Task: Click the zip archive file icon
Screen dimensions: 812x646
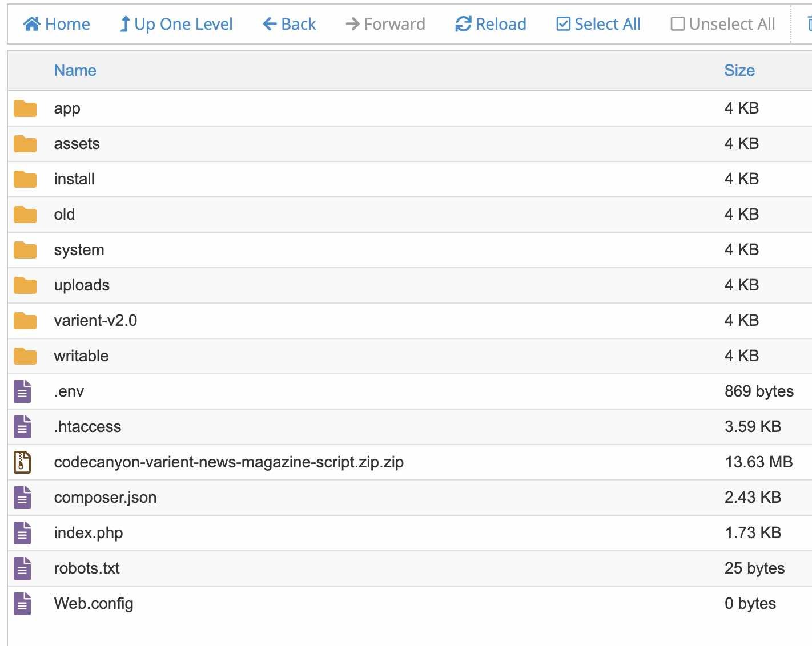Action: point(22,462)
